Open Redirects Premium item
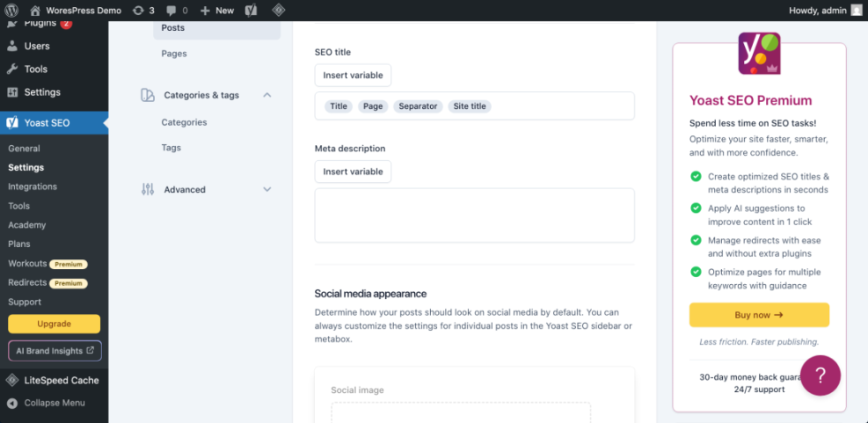Image resolution: width=868 pixels, height=423 pixels. click(x=47, y=282)
